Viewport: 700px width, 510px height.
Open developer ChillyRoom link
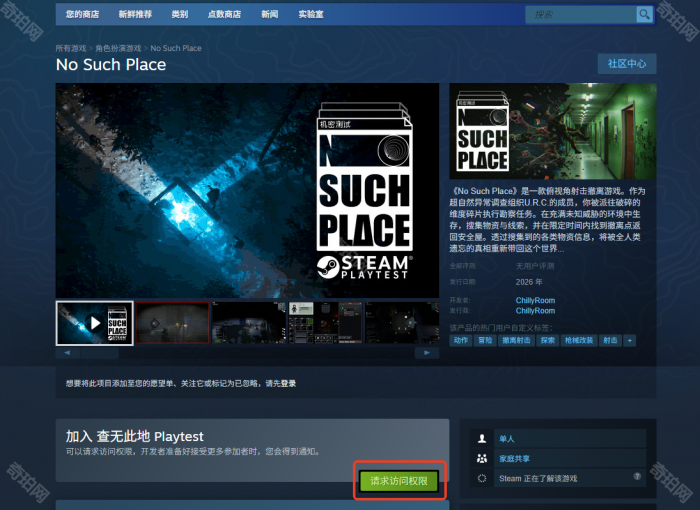point(535,301)
